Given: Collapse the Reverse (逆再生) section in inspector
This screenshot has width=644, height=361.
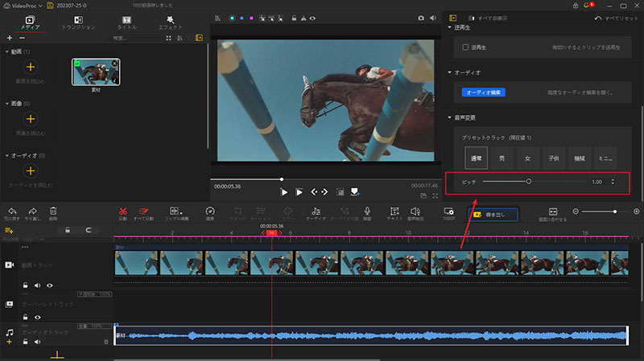Looking at the screenshot, I should click(449, 27).
